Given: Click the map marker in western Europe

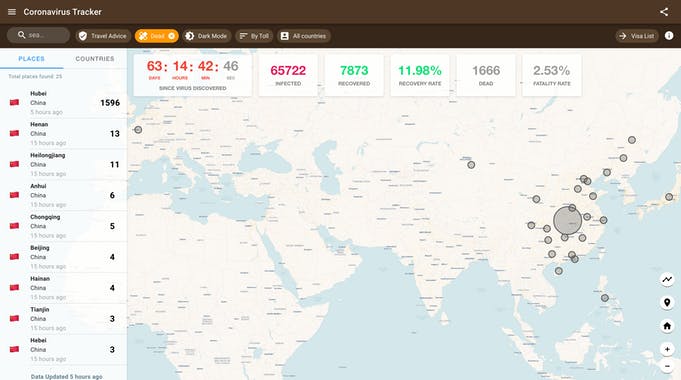Looking at the screenshot, I should click(x=138, y=129).
